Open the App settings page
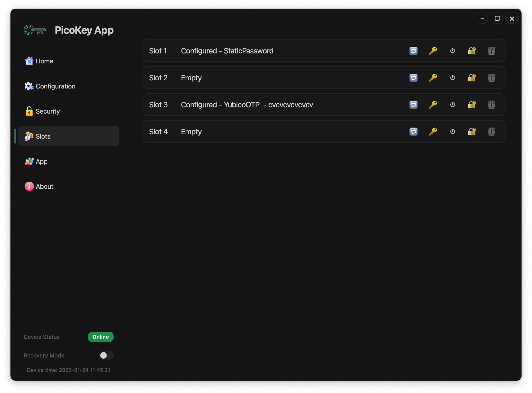 pyautogui.click(x=41, y=161)
